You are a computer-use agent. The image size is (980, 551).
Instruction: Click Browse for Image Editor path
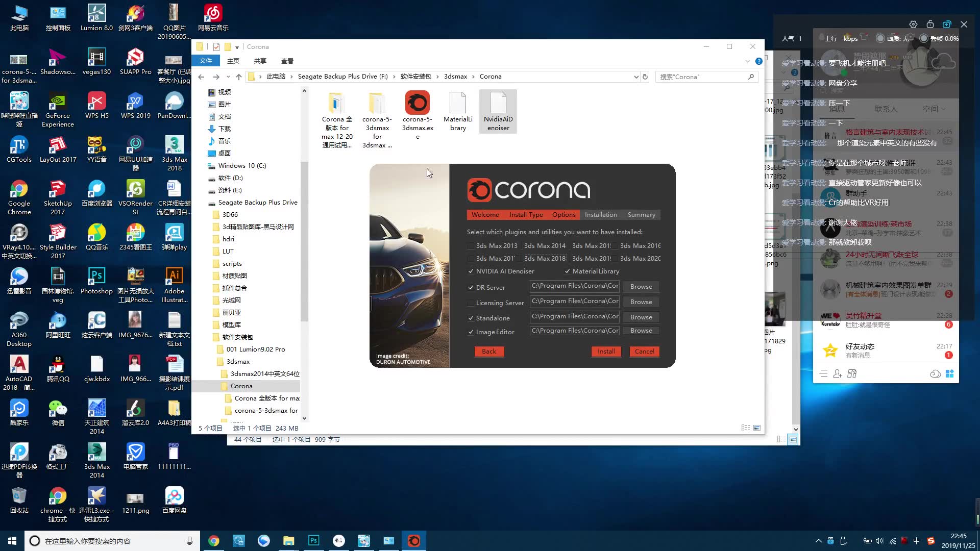pyautogui.click(x=641, y=331)
